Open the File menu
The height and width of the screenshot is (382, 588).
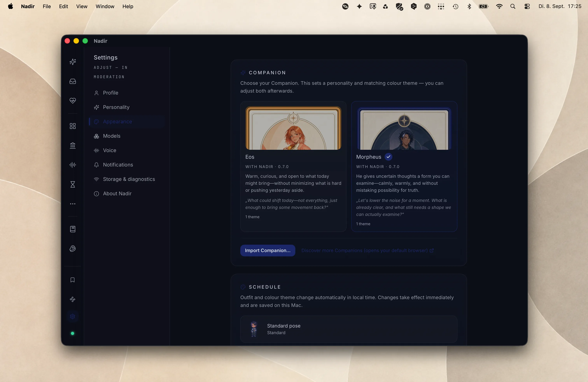pos(47,6)
